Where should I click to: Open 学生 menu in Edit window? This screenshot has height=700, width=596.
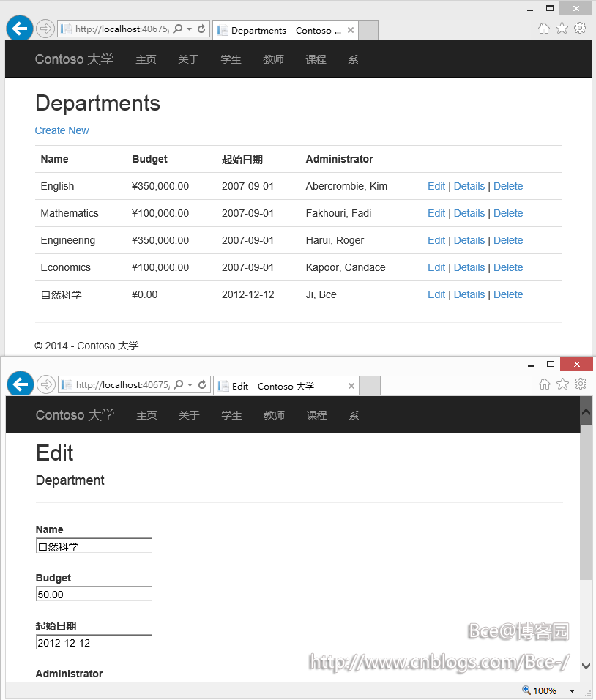point(231,415)
